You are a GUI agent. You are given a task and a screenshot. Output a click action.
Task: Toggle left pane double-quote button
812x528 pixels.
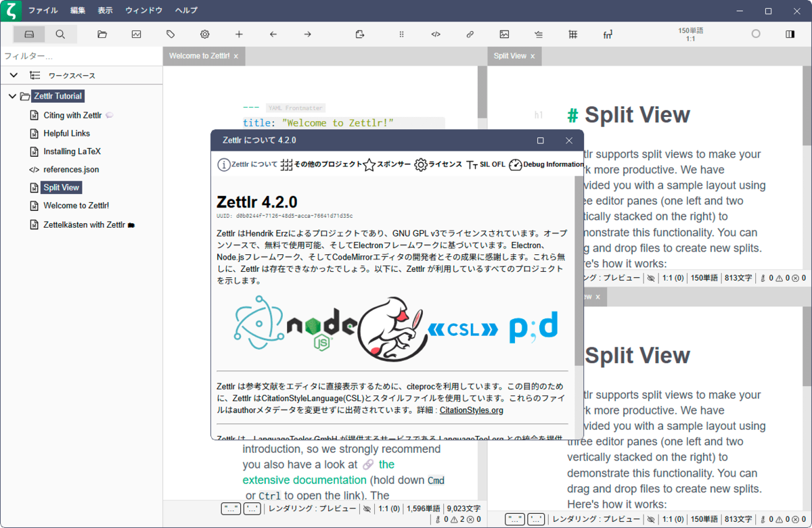pos(231,509)
